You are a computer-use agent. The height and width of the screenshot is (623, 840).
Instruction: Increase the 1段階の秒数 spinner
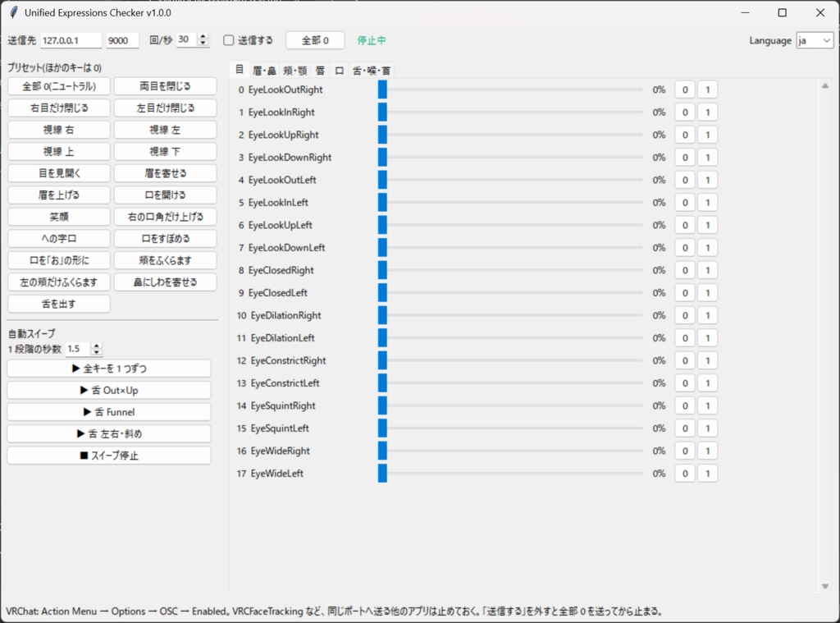[97, 346]
